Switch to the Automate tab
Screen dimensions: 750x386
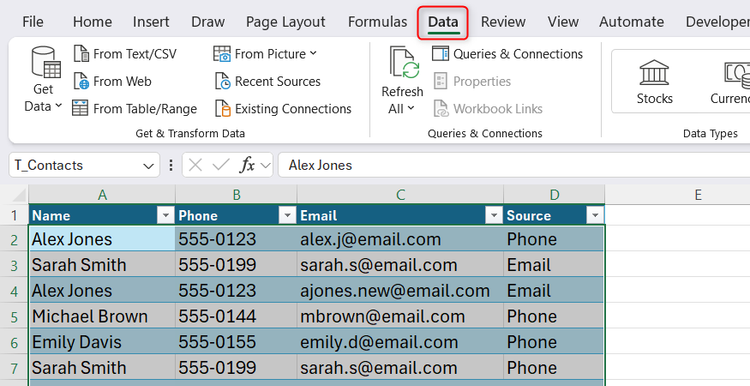[x=631, y=22]
